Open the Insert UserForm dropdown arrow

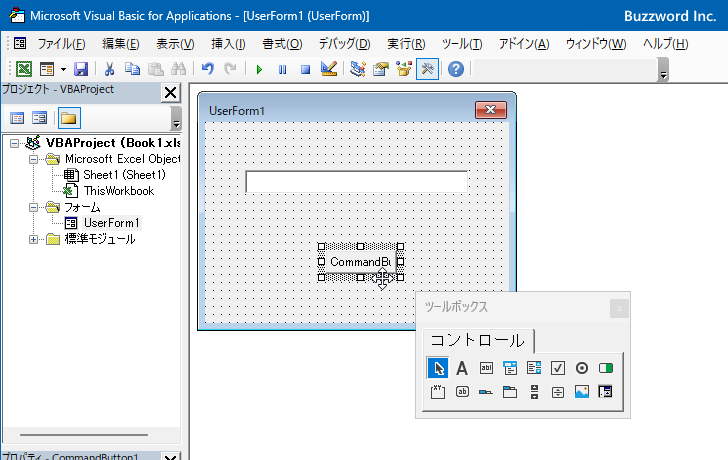pos(63,70)
